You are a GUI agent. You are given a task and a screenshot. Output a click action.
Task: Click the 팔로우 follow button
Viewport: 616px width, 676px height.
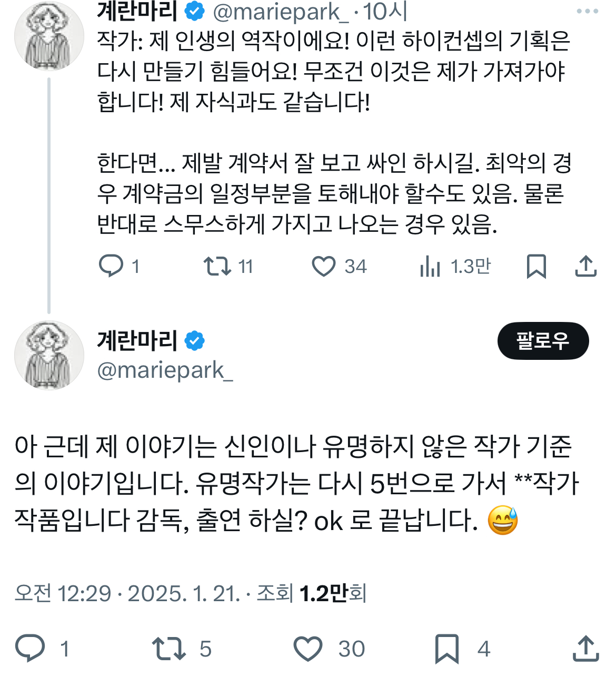click(x=543, y=341)
